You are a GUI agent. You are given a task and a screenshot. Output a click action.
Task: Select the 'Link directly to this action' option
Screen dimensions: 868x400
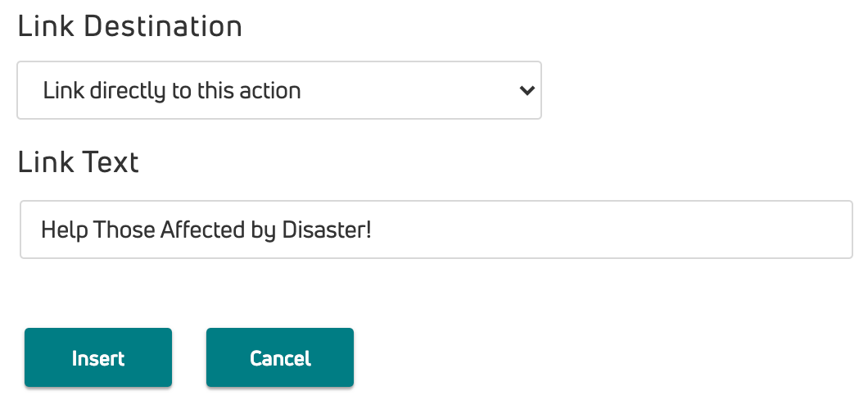click(x=172, y=90)
